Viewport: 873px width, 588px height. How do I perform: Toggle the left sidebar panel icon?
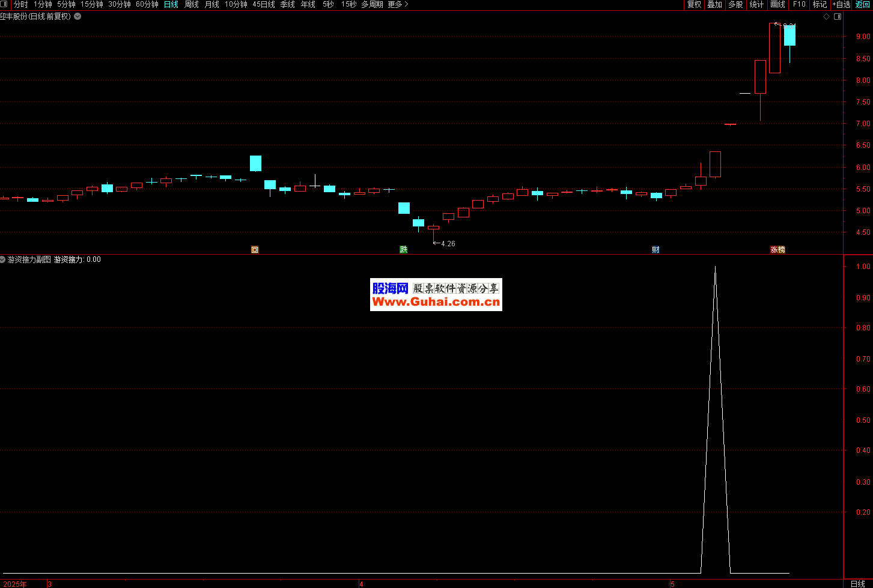tap(5, 4)
